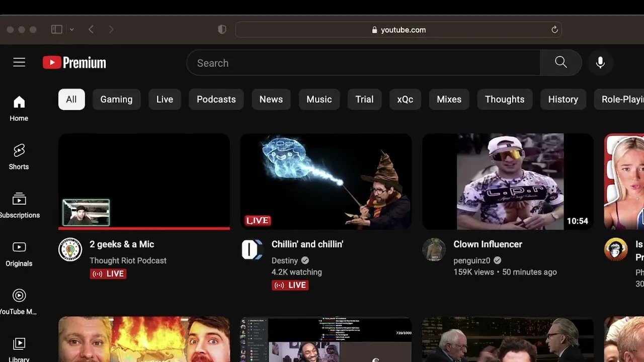Open 2 geeks & a Mic thumbnail

[144, 181]
